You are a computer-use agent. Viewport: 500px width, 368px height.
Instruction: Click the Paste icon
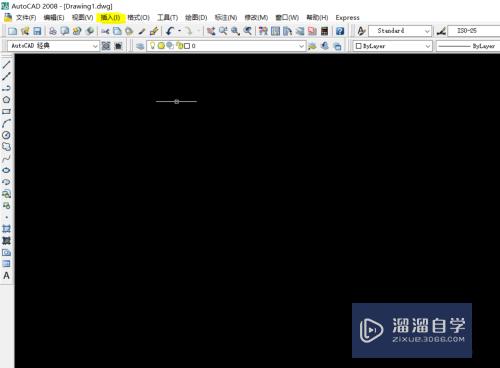point(129,31)
